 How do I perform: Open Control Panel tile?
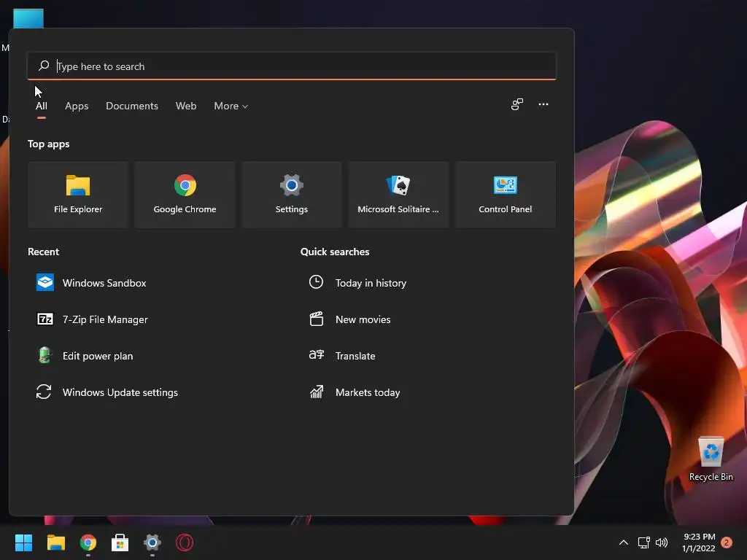505,194
